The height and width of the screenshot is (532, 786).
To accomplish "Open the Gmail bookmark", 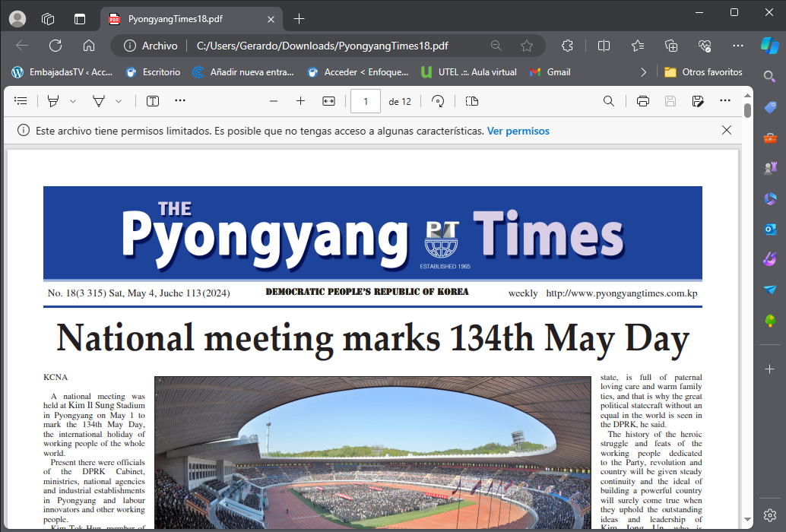I will pos(550,72).
